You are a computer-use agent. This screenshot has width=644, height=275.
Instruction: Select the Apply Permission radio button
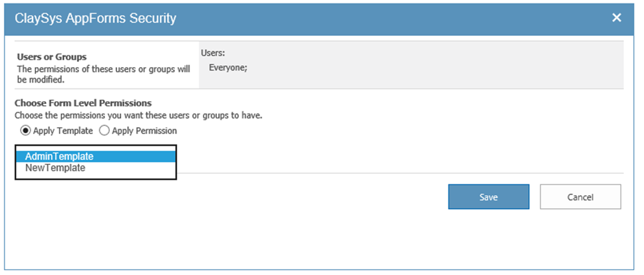[x=104, y=131]
